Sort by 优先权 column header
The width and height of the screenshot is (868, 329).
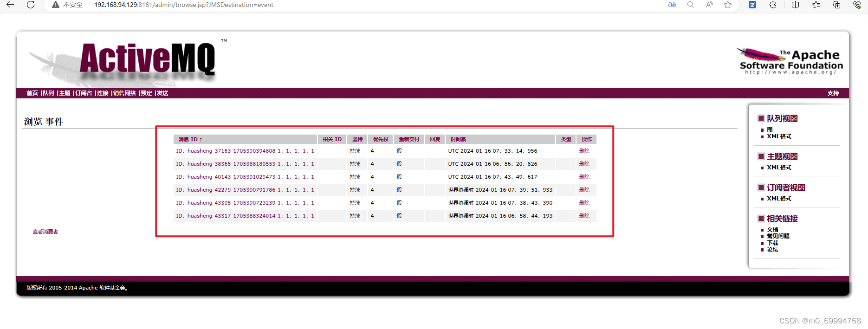381,139
